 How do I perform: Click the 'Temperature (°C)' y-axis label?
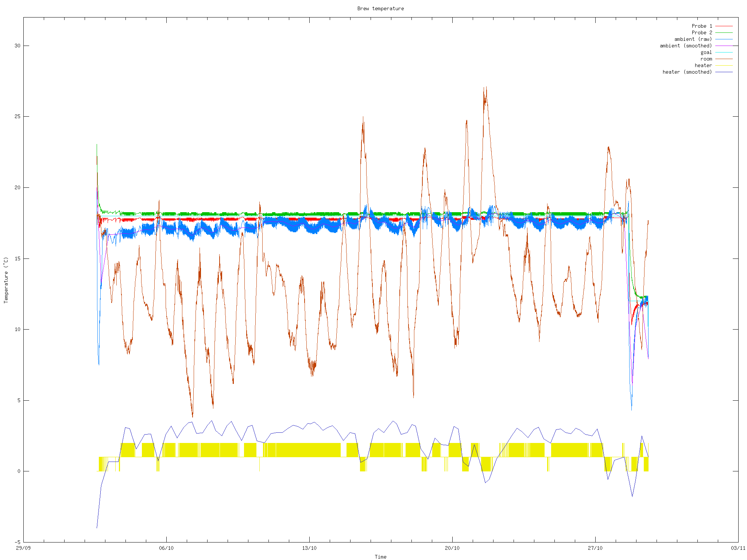(6, 280)
